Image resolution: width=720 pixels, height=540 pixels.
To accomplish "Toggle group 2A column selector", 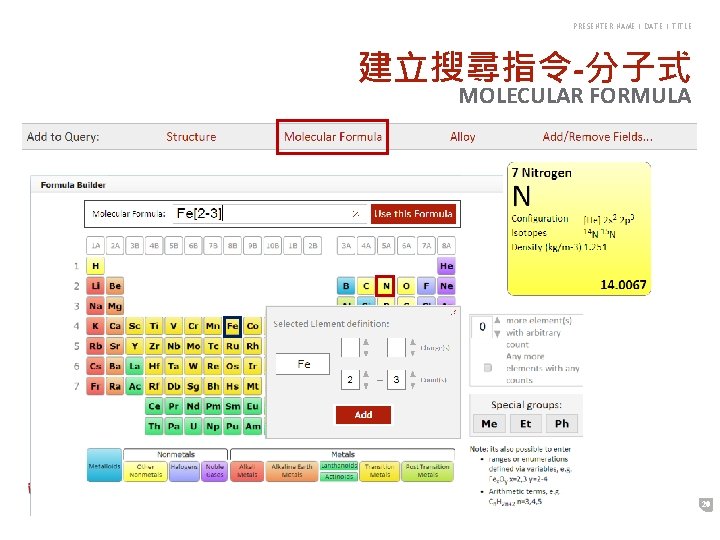I will [x=115, y=246].
